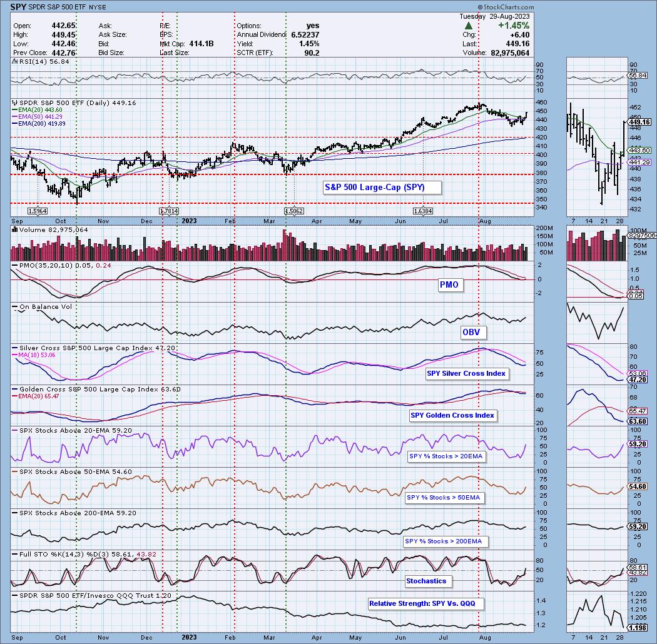
Task: Click the High value 449.45
Action: tap(63, 35)
